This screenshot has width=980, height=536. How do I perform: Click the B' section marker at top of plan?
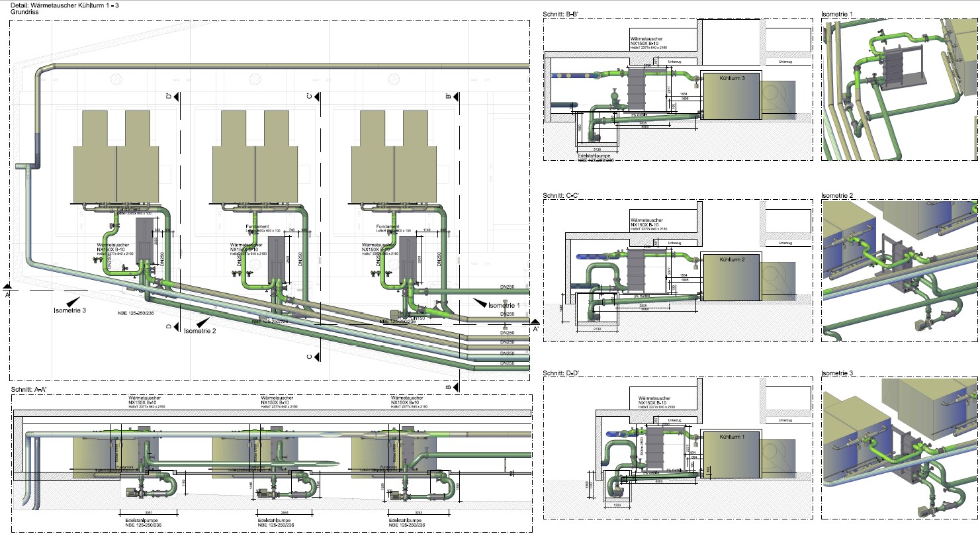453,97
